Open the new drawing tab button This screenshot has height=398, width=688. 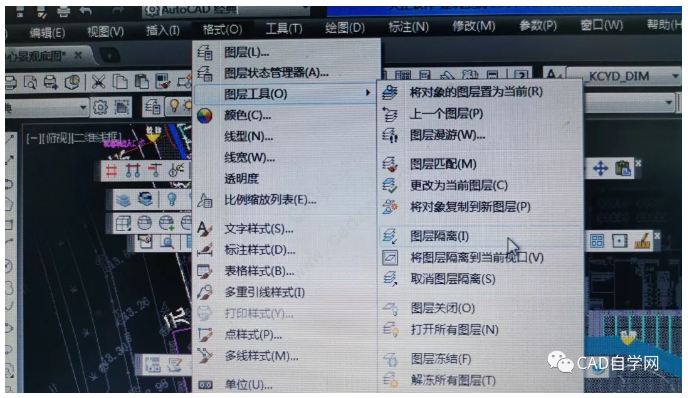click(x=110, y=55)
